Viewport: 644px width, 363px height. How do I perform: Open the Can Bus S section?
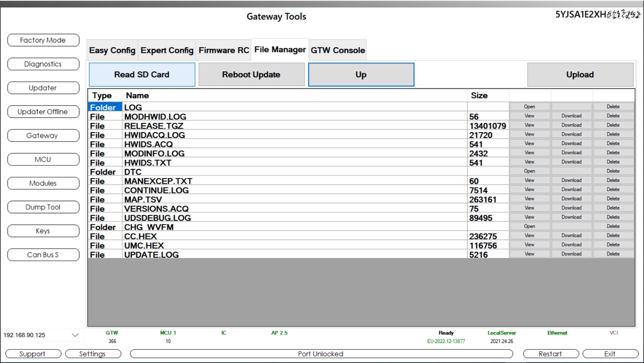pyautogui.click(x=43, y=255)
